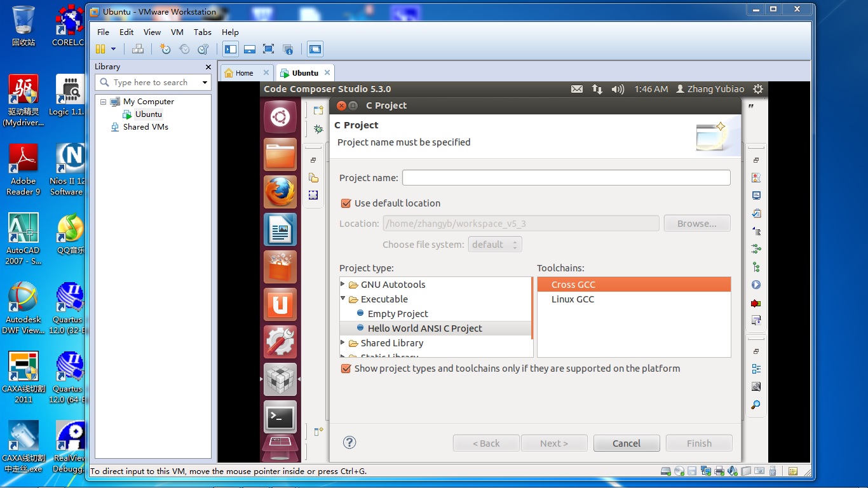868x488 pixels.
Task: Open the sound volume indicator
Action: [x=618, y=90]
